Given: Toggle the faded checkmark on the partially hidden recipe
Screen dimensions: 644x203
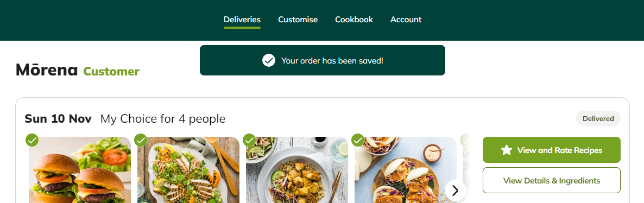Looking at the screenshot, I should point(464,139).
